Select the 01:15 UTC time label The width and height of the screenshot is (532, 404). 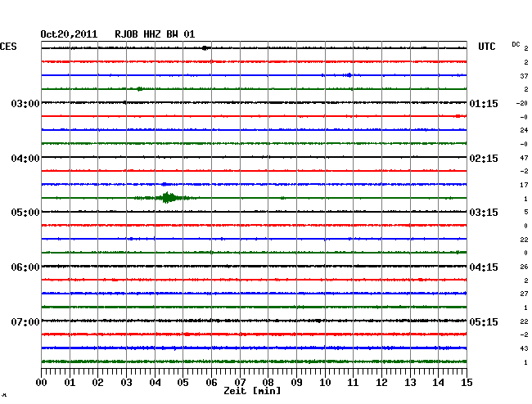(484, 103)
